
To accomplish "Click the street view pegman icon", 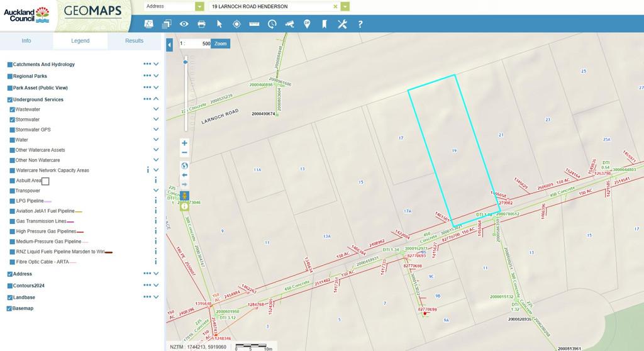I will tap(184, 196).
